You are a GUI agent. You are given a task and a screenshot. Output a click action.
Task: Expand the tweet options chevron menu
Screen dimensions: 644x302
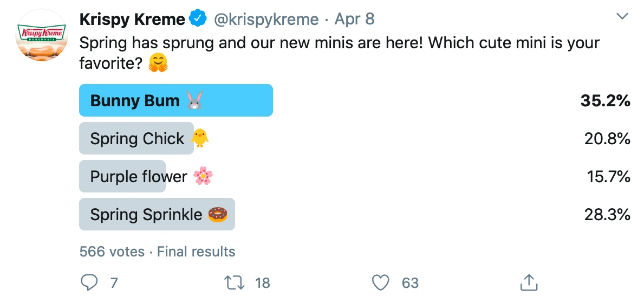point(622,17)
